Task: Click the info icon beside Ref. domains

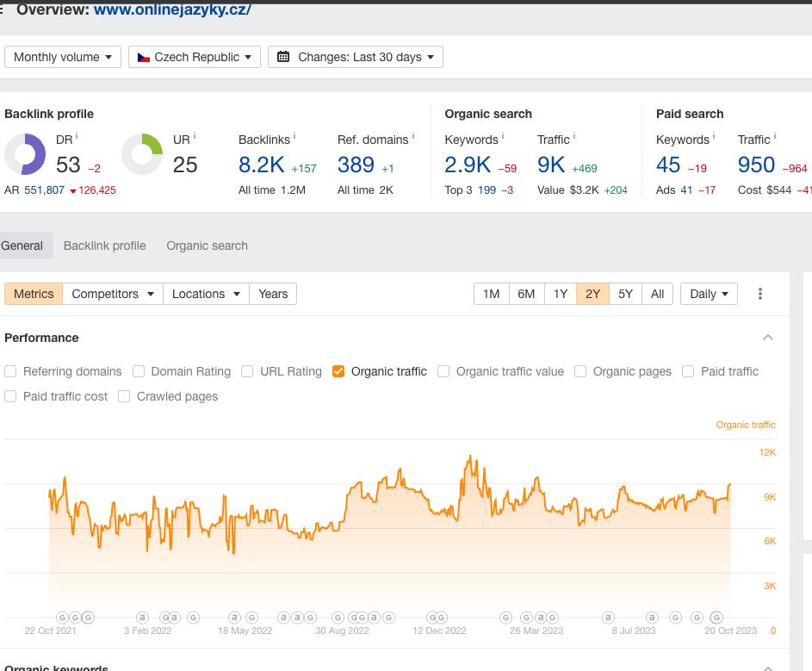Action: (413, 136)
